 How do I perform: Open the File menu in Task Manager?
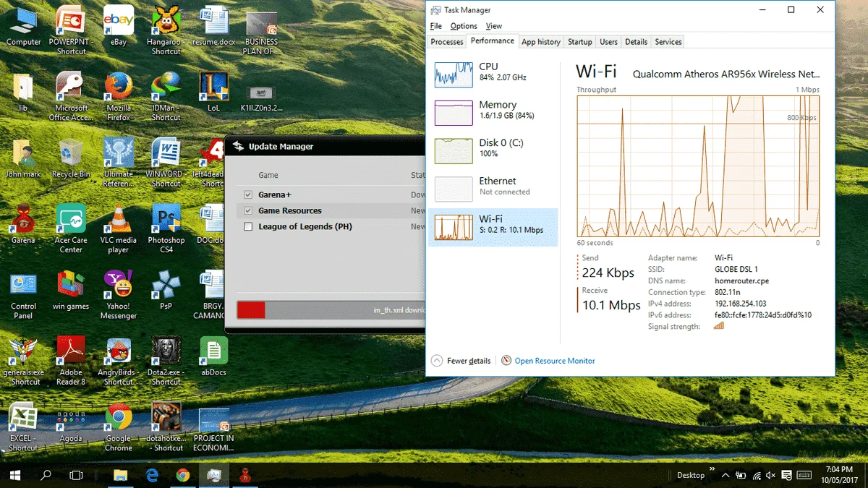tap(436, 26)
